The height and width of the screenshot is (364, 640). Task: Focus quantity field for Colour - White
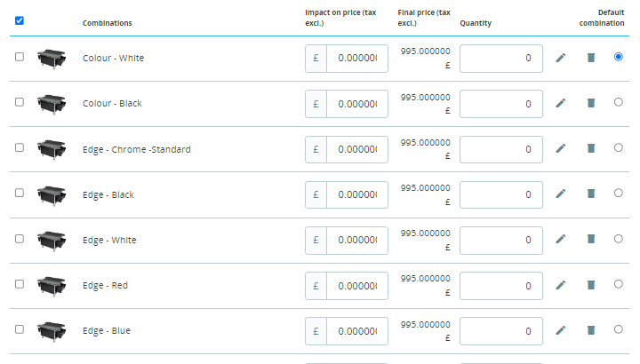point(500,59)
